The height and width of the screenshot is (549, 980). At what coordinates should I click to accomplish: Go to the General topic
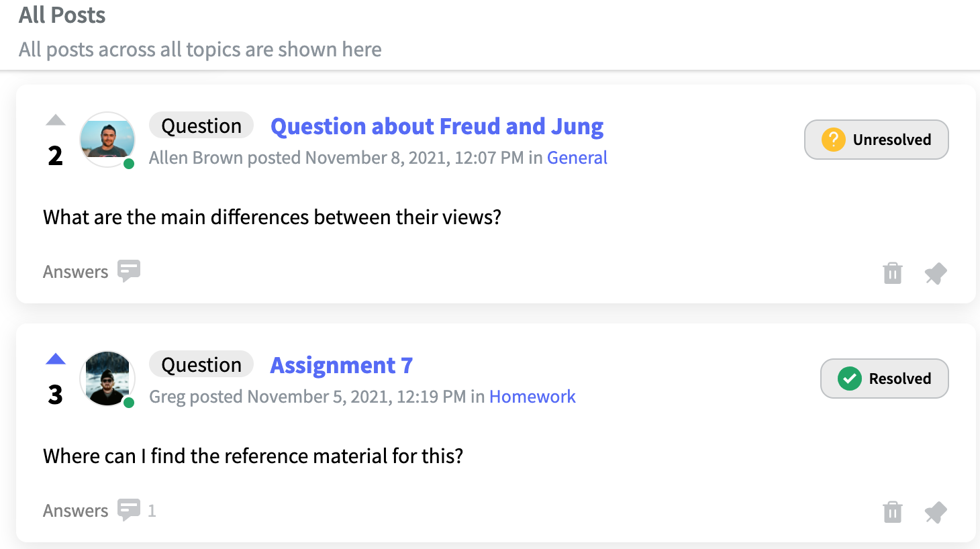[x=577, y=158]
